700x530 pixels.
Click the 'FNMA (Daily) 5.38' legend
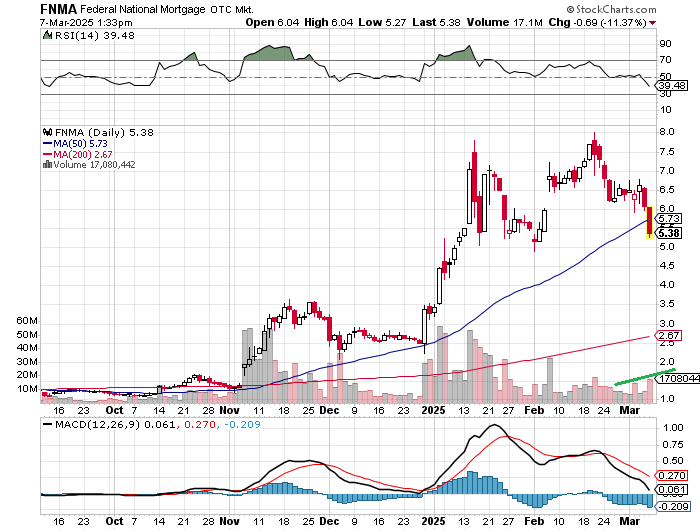104,133
